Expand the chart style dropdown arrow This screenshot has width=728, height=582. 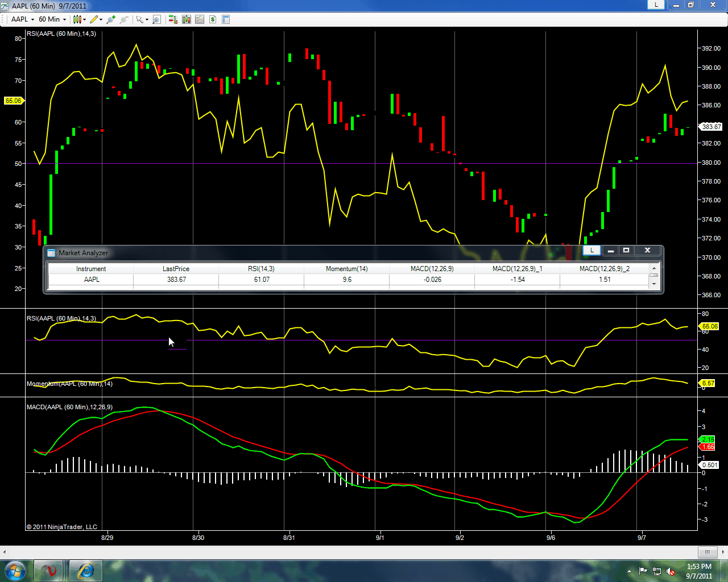84,19
